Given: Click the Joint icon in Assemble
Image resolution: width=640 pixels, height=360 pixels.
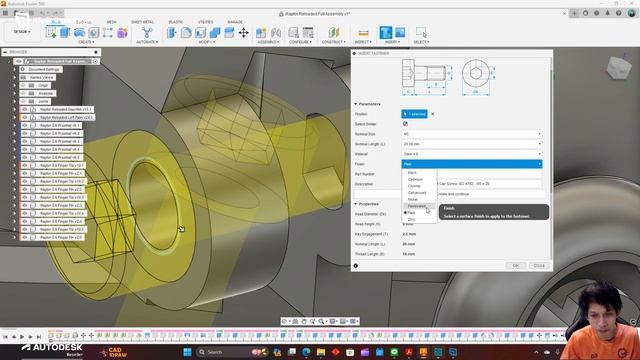Looking at the screenshot, I should pos(276,33).
